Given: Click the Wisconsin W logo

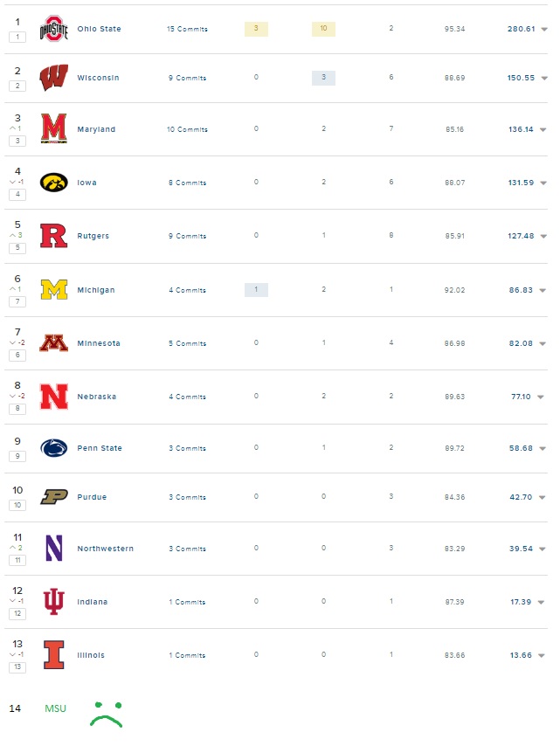Looking at the screenshot, I should [x=54, y=77].
